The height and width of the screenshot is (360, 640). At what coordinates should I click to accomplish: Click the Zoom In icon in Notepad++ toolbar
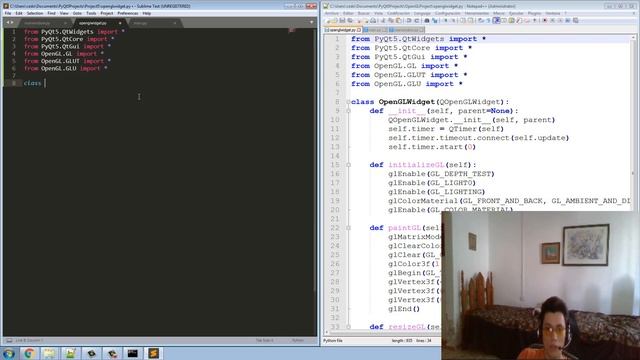(445, 20)
